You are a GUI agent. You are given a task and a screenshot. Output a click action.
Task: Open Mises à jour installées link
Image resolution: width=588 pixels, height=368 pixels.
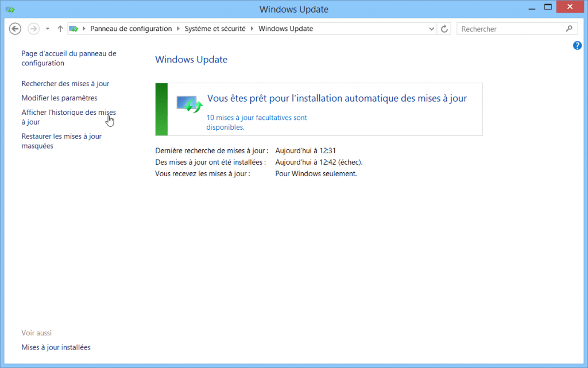pos(56,347)
